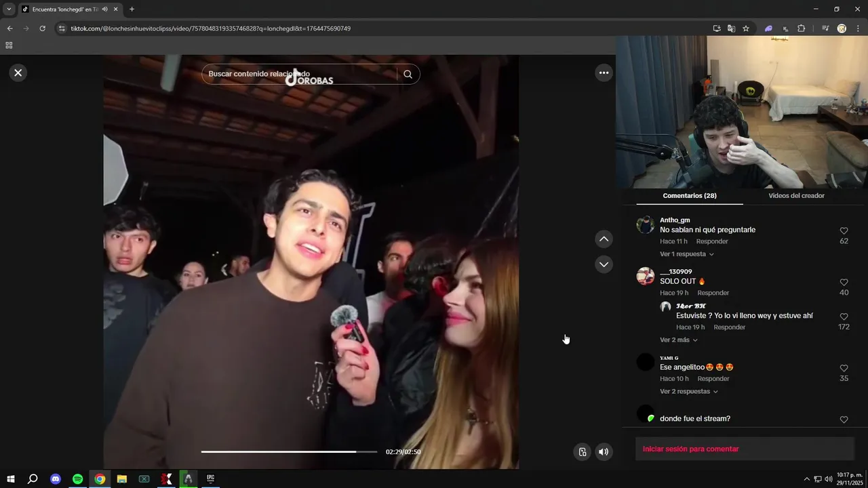This screenshot has width=868, height=488.
Task: Open the Windows Start menu
Action: point(10,479)
